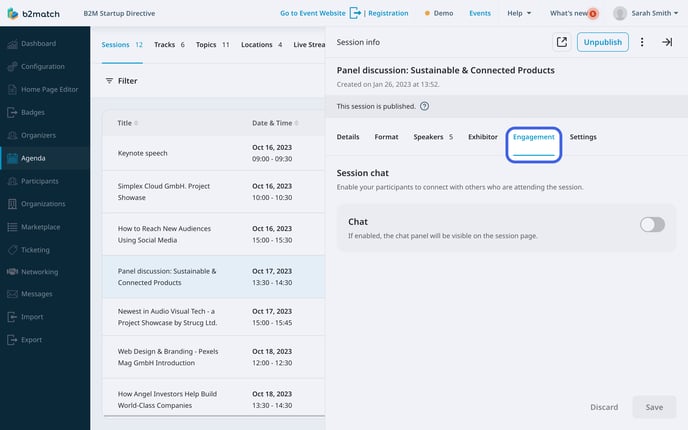Click the Discard button
The image size is (688, 430).
(x=604, y=407)
